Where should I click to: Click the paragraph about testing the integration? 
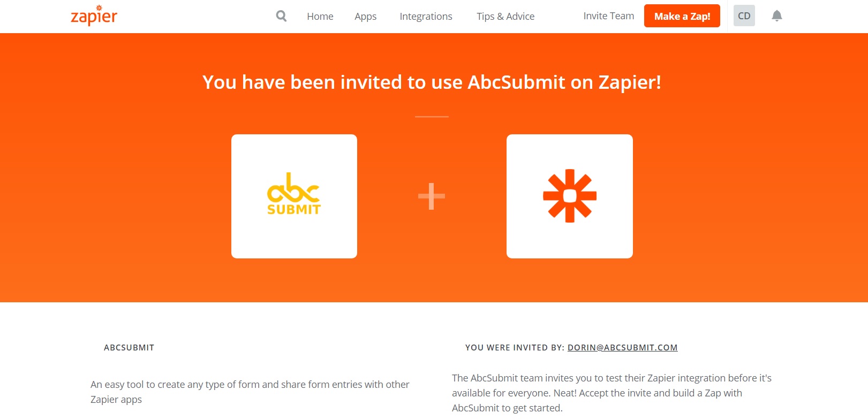[612, 393]
